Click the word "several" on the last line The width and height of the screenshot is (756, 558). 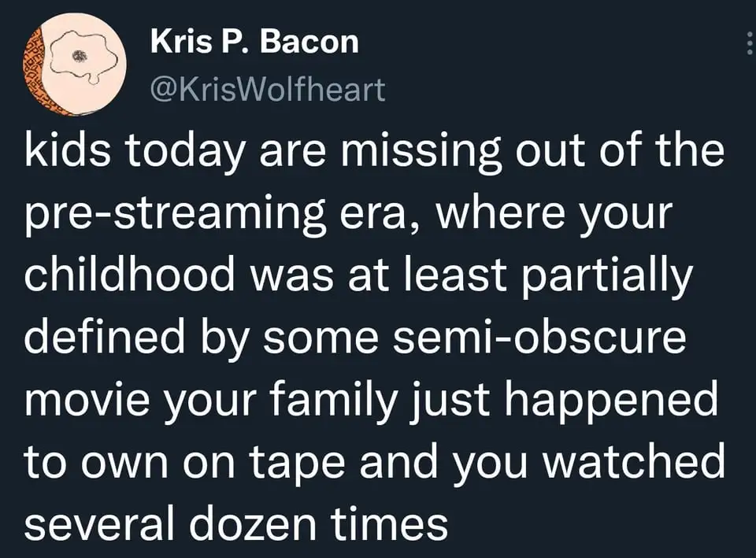tap(99, 524)
